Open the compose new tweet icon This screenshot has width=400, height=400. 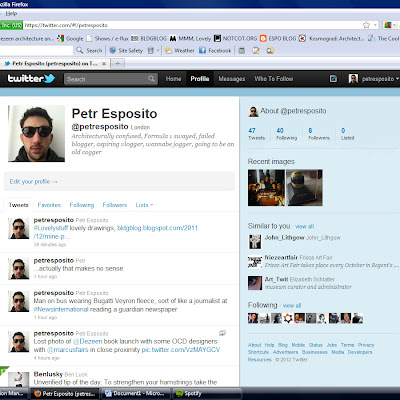333,79
